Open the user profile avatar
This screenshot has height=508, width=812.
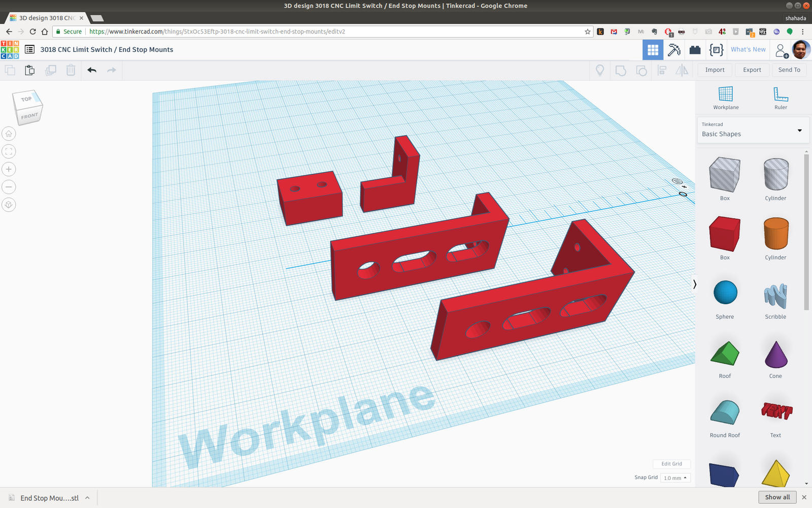click(801, 50)
